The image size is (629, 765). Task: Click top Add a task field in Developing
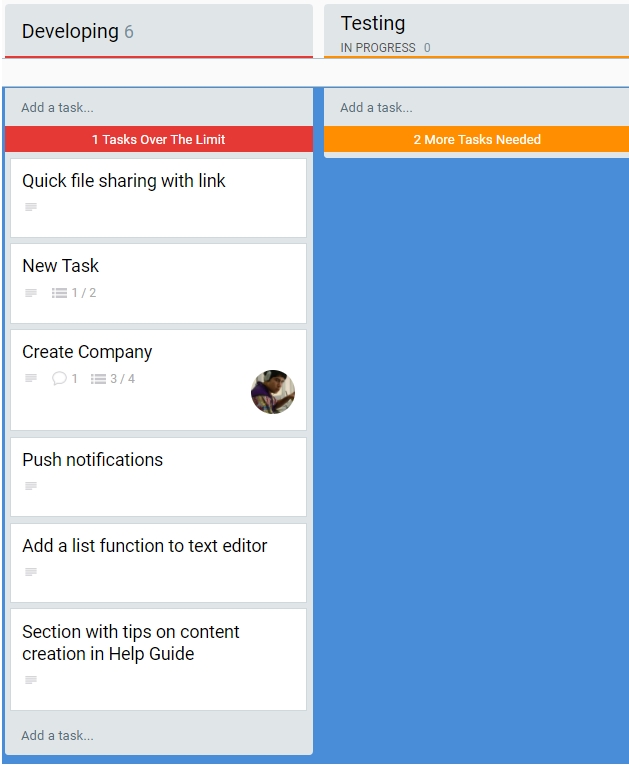point(158,107)
